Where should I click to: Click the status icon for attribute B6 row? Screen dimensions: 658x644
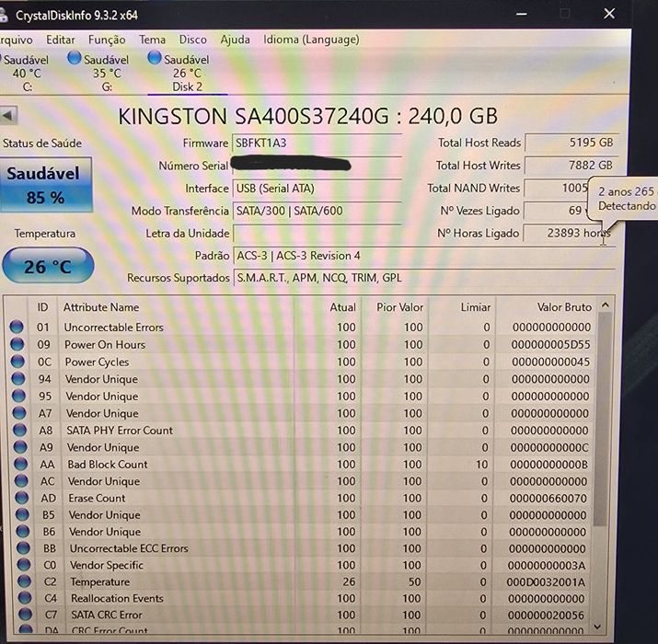[x=22, y=531]
